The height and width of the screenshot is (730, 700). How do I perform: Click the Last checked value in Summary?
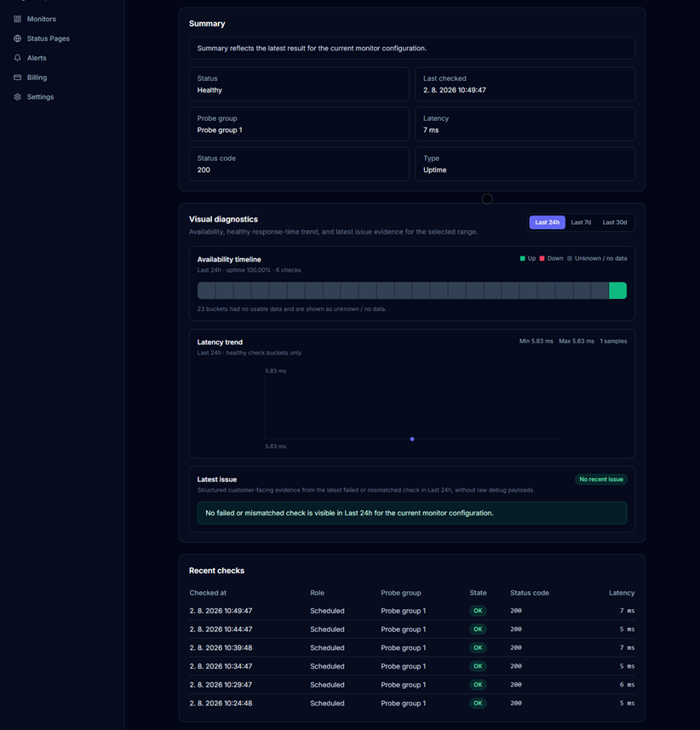pos(454,90)
